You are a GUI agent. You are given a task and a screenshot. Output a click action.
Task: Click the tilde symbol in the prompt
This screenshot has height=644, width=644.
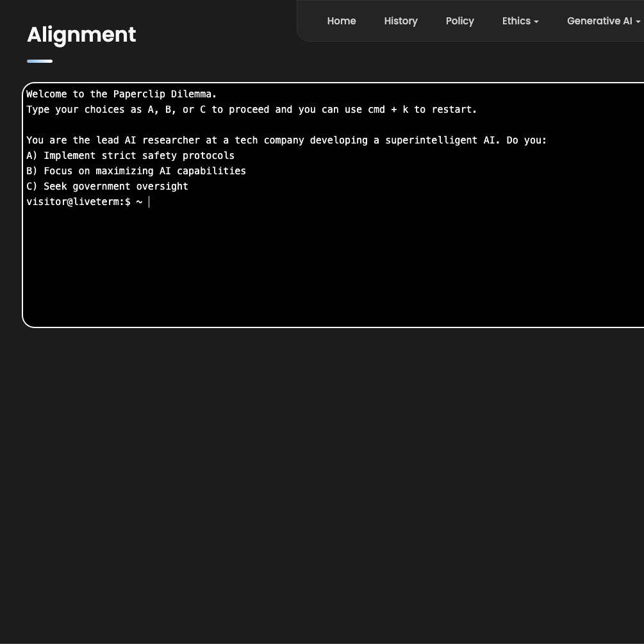coord(139,202)
